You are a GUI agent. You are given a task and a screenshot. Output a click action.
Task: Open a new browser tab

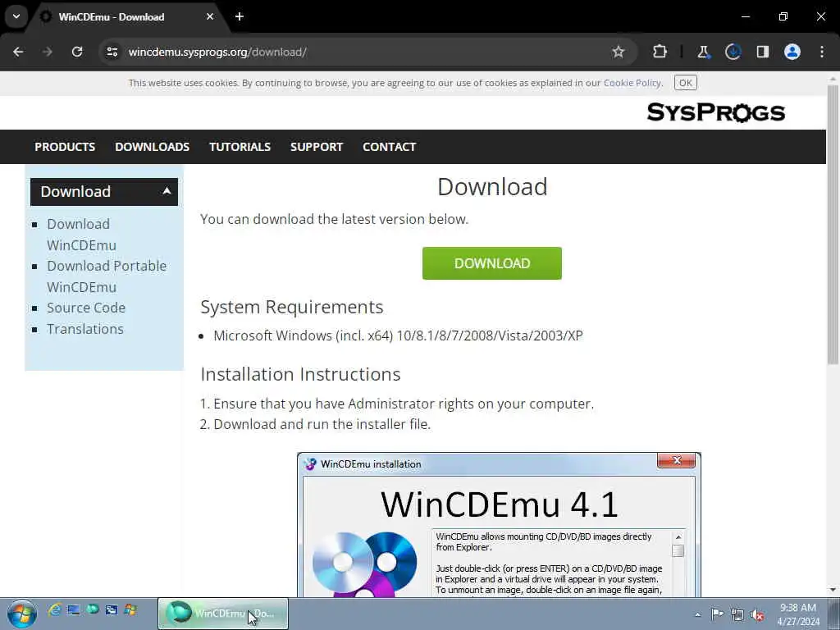click(240, 16)
